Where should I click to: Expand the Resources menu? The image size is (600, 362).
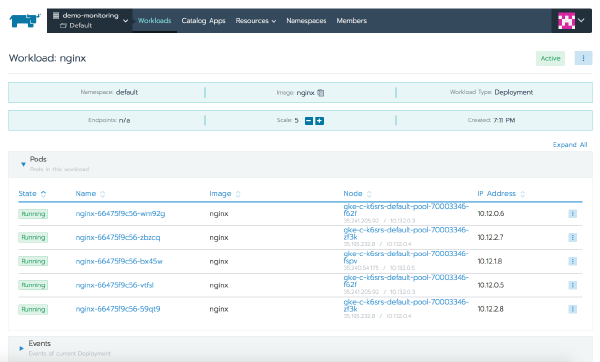pos(256,21)
